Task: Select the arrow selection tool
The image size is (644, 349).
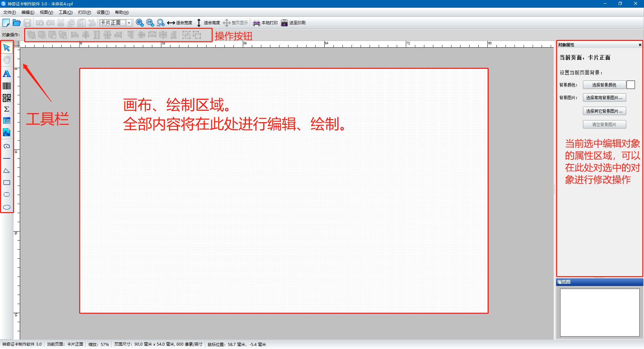Action: tap(6, 47)
